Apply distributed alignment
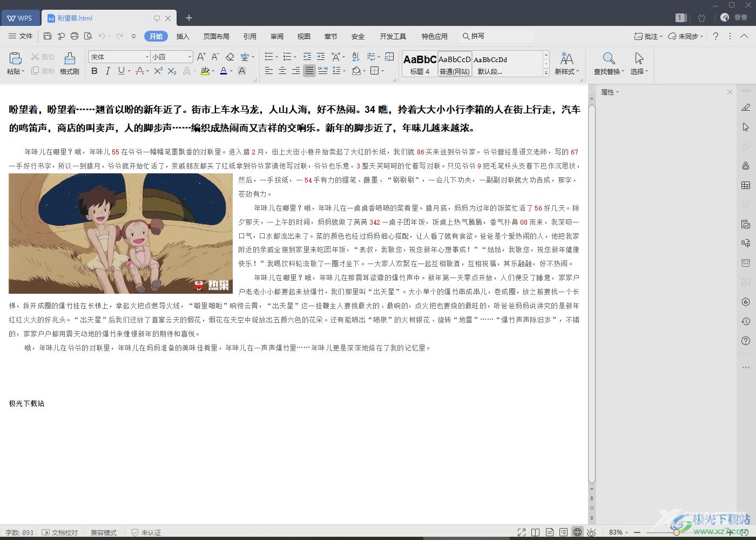The image size is (756, 540). pyautogui.click(x=323, y=71)
